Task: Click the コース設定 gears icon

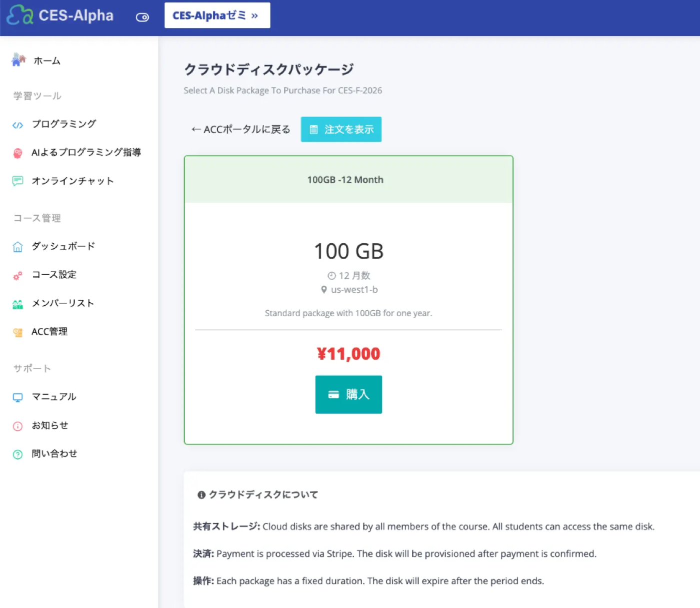Action: coord(17,275)
